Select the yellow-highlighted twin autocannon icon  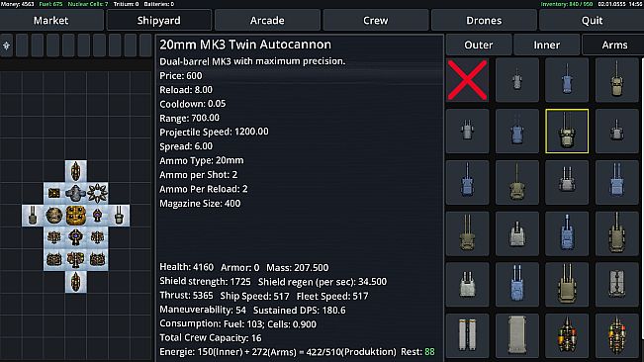tap(567, 132)
